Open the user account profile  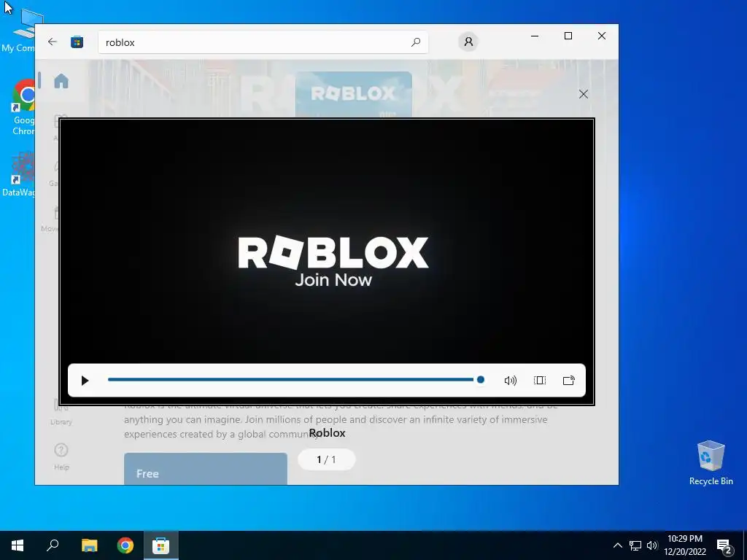tap(468, 42)
